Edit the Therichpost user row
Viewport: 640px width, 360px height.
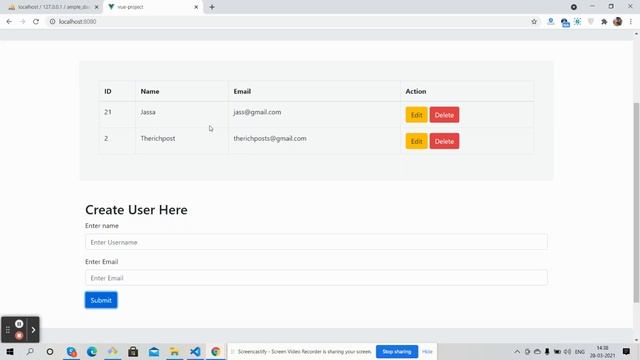click(416, 141)
